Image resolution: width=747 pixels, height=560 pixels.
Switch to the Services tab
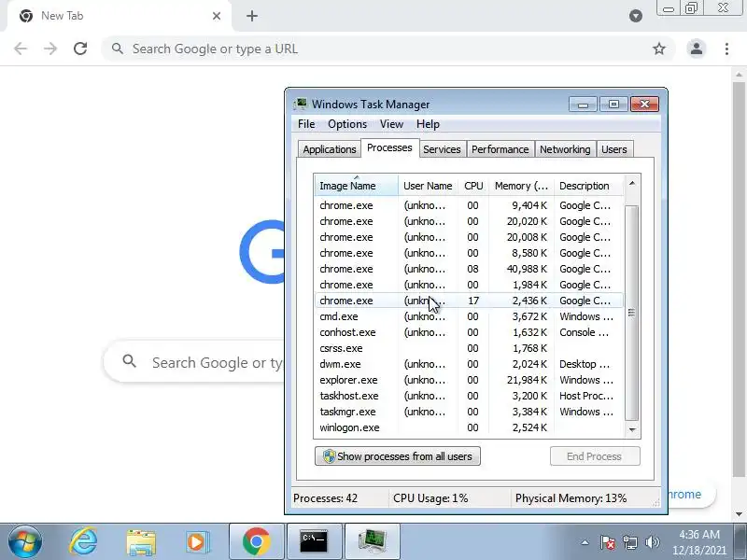click(x=442, y=149)
